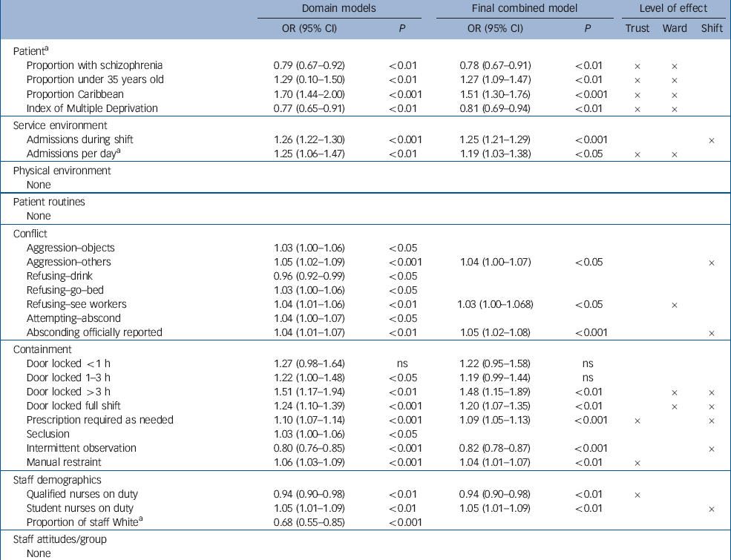The width and height of the screenshot is (731, 560).
Task: Click the Trust × mark for Proportion Caribbean
Action: coord(637,95)
